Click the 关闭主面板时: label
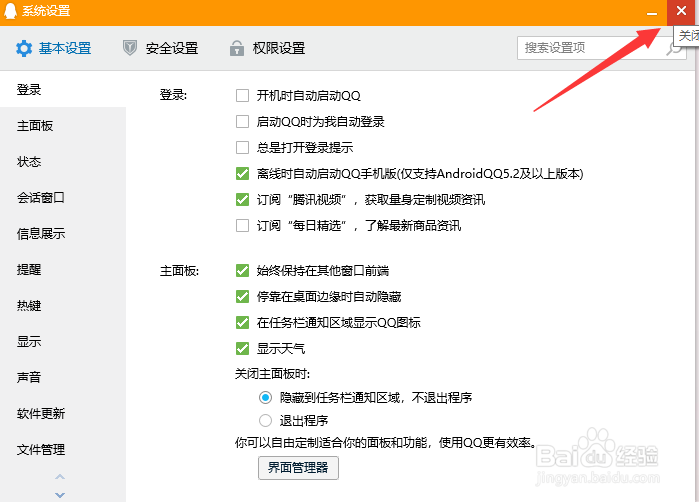 [272, 374]
